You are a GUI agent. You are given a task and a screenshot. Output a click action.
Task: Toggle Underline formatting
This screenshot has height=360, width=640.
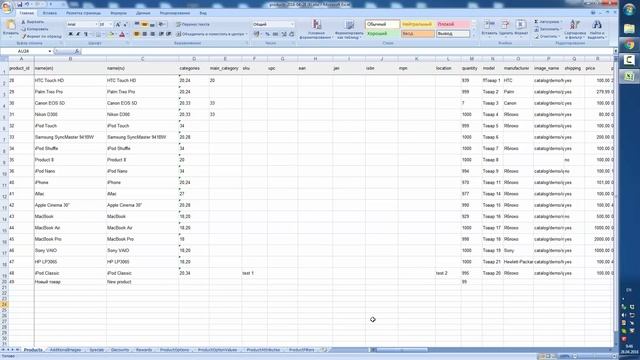point(86,34)
